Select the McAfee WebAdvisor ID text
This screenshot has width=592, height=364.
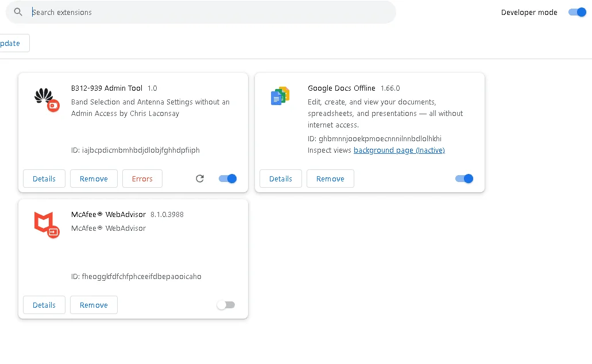136,276
